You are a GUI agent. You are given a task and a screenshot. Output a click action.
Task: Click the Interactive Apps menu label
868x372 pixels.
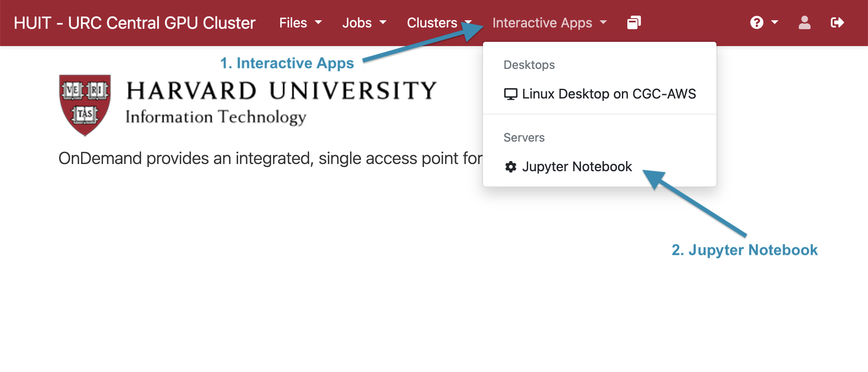click(542, 23)
